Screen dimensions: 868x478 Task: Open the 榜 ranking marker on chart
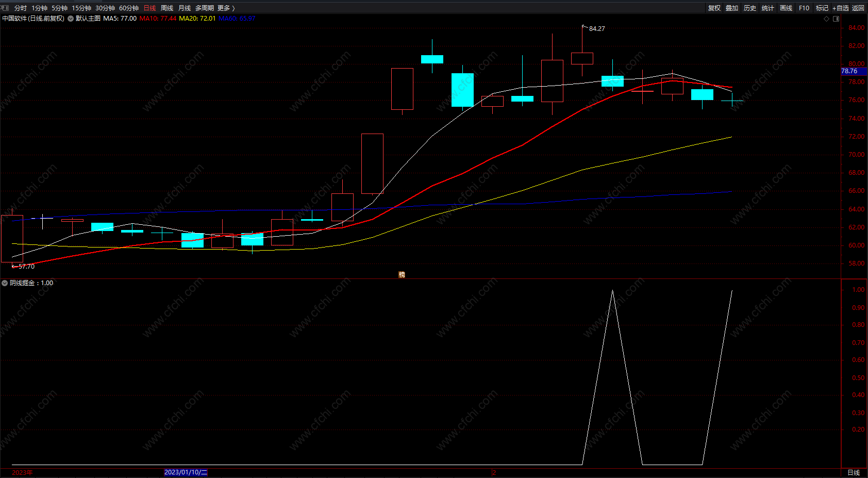(x=402, y=275)
